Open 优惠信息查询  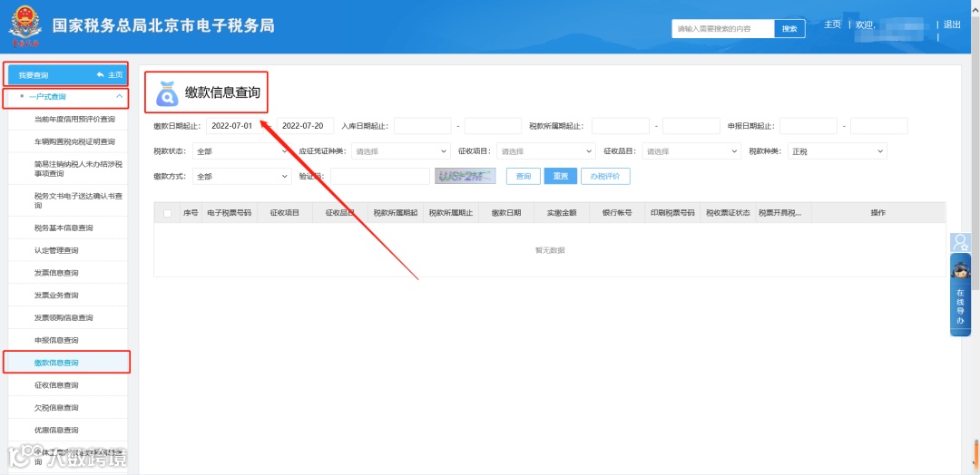click(67, 430)
